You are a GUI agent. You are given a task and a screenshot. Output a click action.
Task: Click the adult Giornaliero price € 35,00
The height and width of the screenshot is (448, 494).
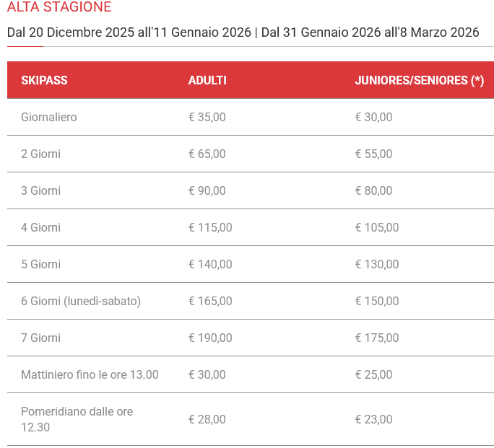click(x=207, y=117)
